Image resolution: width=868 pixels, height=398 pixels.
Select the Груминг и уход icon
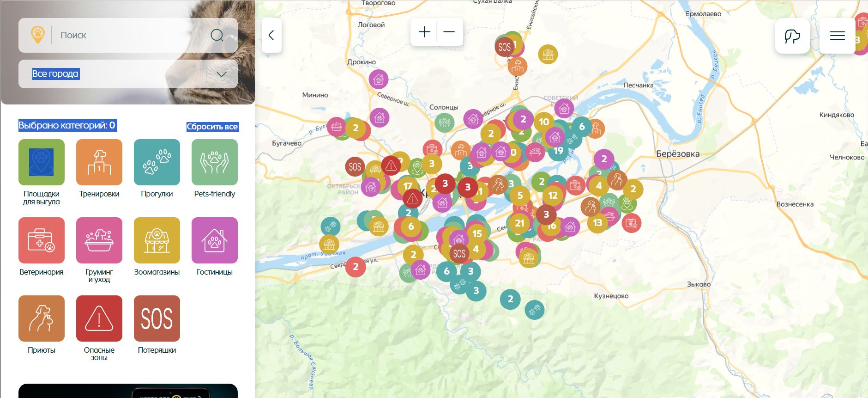point(99,240)
